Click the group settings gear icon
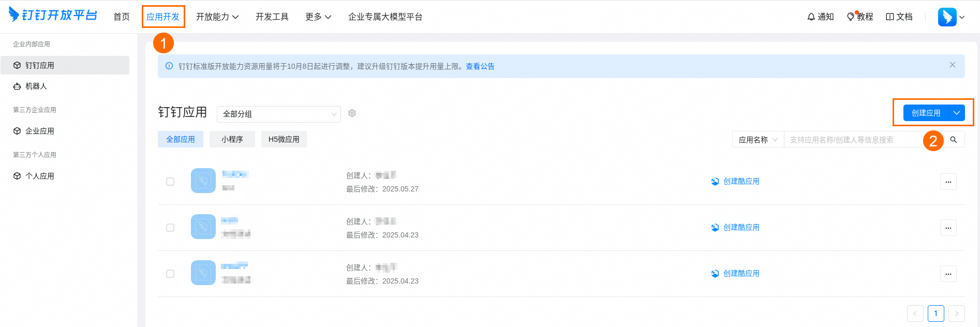Image resolution: width=980 pixels, height=327 pixels. point(352,113)
